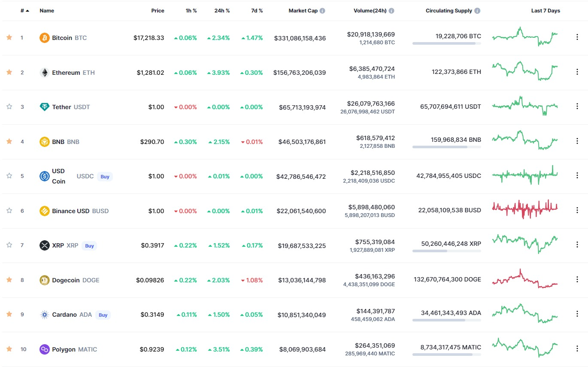Open the three-dot menu for Cardano
The width and height of the screenshot is (588, 367).
pos(577,314)
